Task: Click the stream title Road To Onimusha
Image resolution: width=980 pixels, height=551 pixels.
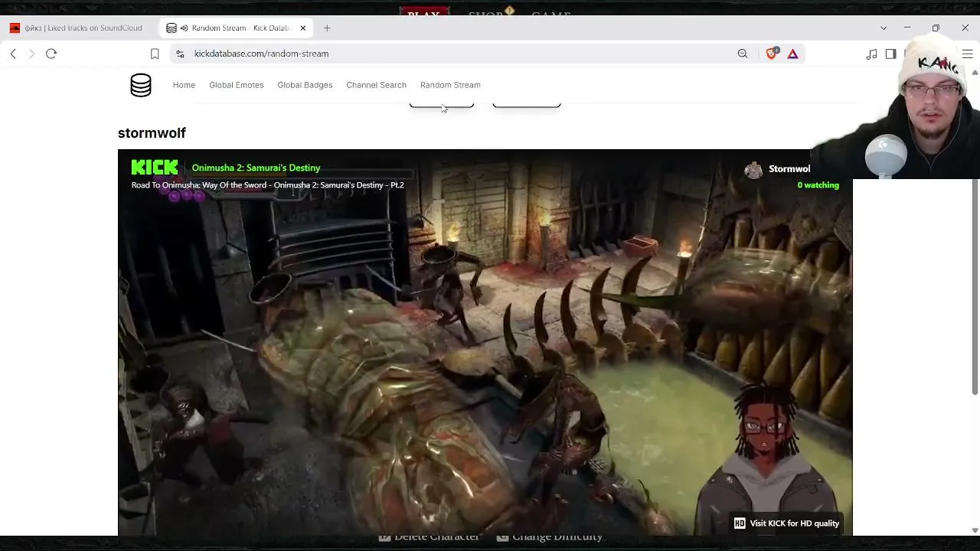Action: [x=267, y=185]
